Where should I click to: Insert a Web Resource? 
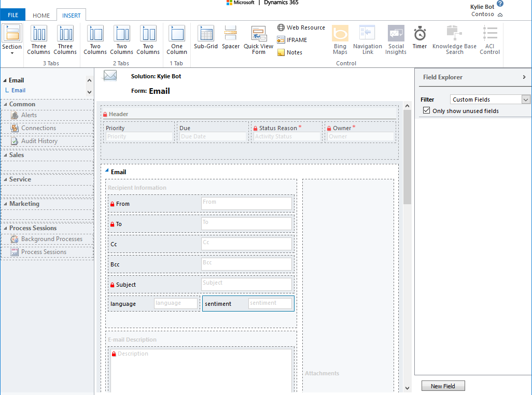301,27
